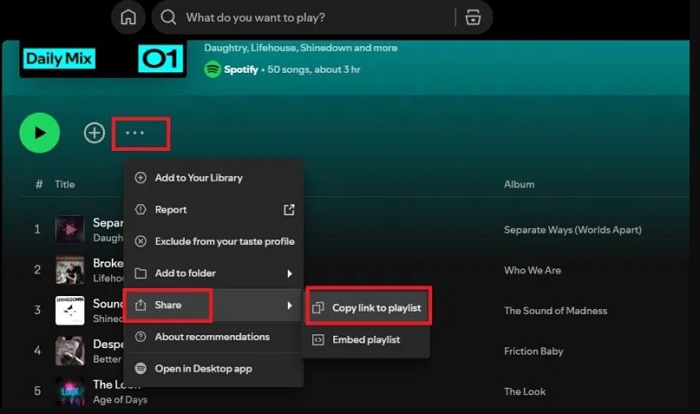
Task: Open the Share menu item
Action: point(213,305)
